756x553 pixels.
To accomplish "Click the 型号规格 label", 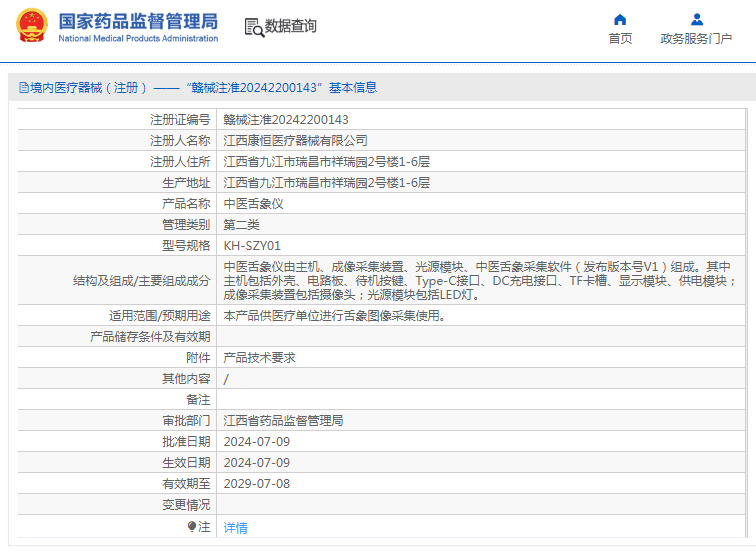I will click(x=186, y=246).
